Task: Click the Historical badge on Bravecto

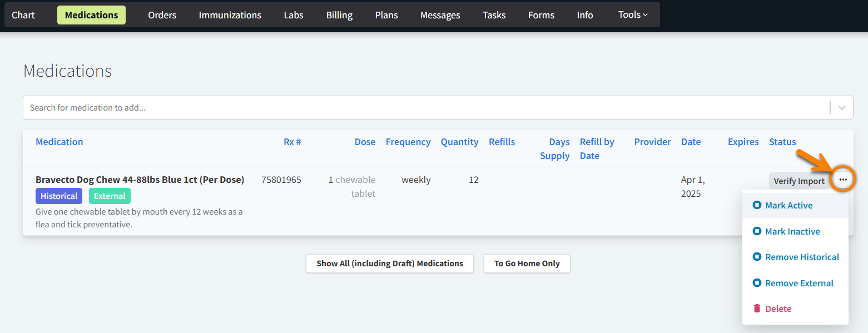Action: click(59, 196)
